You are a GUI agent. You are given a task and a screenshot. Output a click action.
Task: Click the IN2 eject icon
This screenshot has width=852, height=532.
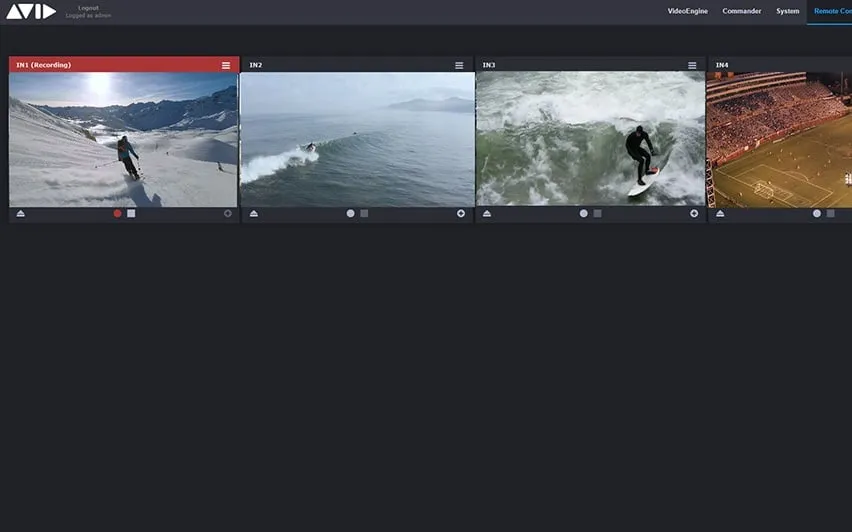(x=254, y=214)
